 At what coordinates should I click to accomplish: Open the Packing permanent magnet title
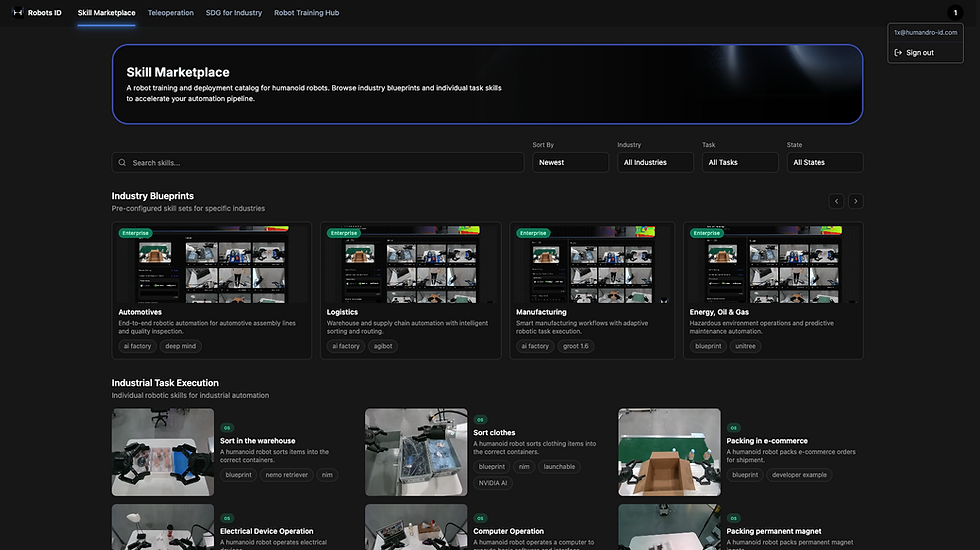(774, 531)
